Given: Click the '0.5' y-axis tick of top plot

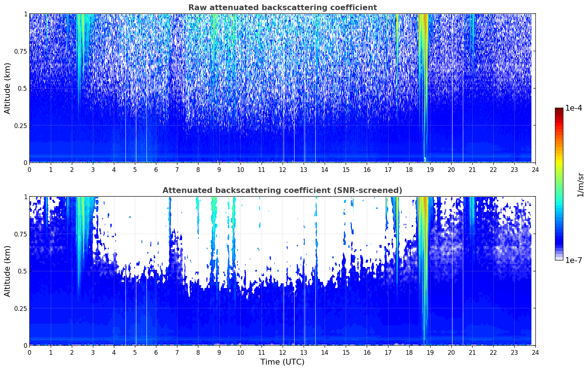Looking at the screenshot, I should pyautogui.click(x=22, y=88).
